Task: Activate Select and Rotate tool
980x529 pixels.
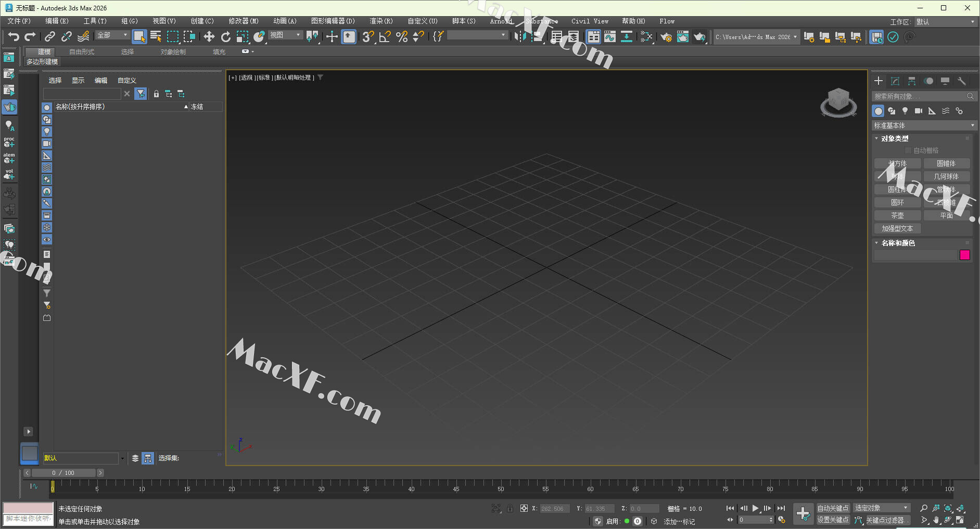Action: [x=225, y=36]
